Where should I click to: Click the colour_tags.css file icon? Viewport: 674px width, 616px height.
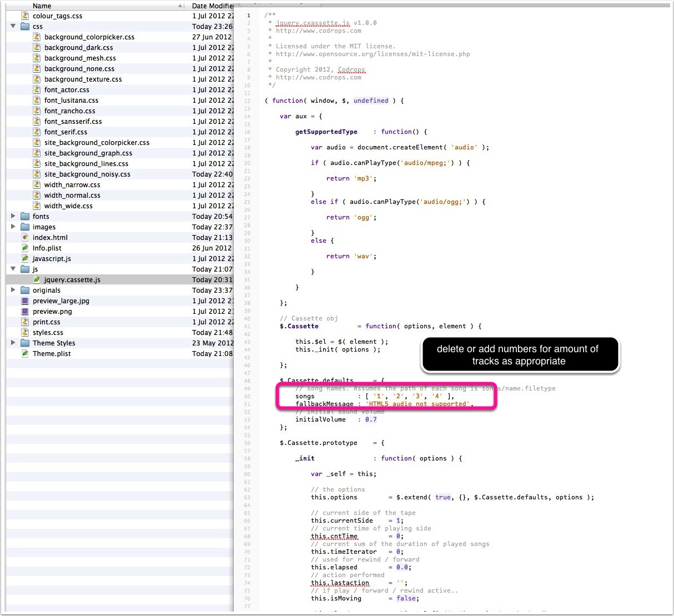(25, 16)
